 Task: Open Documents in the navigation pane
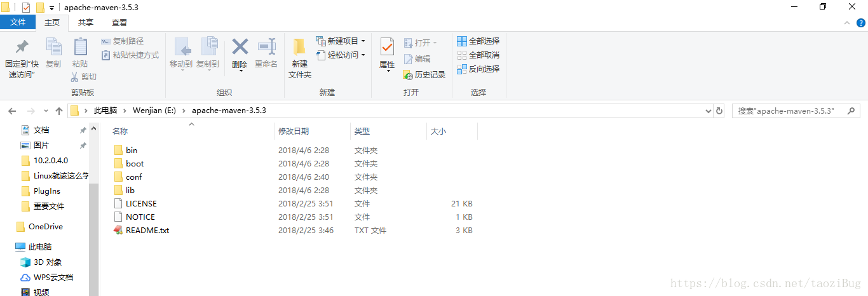click(41, 130)
